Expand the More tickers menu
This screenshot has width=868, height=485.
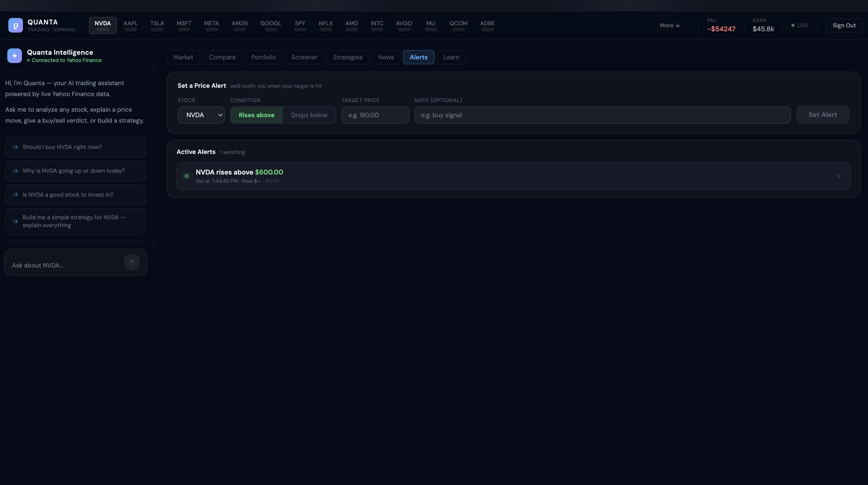669,25
